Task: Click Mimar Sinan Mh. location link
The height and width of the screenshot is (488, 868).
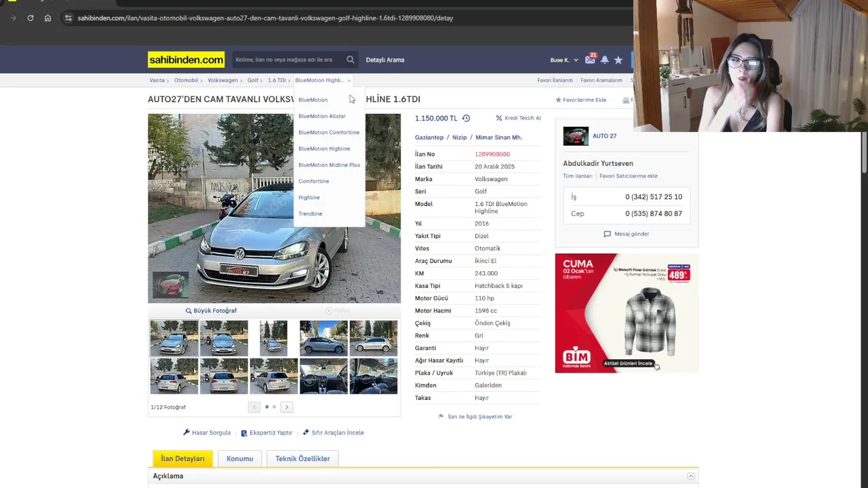Action: (498, 138)
